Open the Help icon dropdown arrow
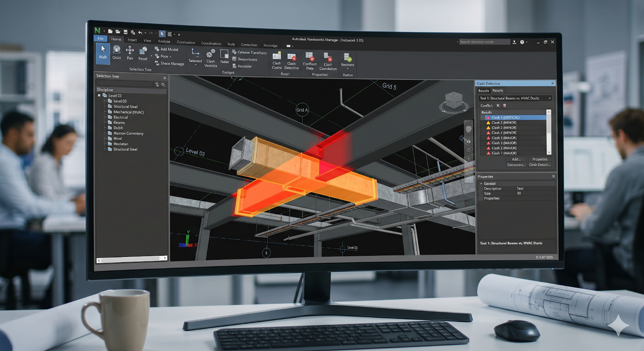 pos(526,42)
